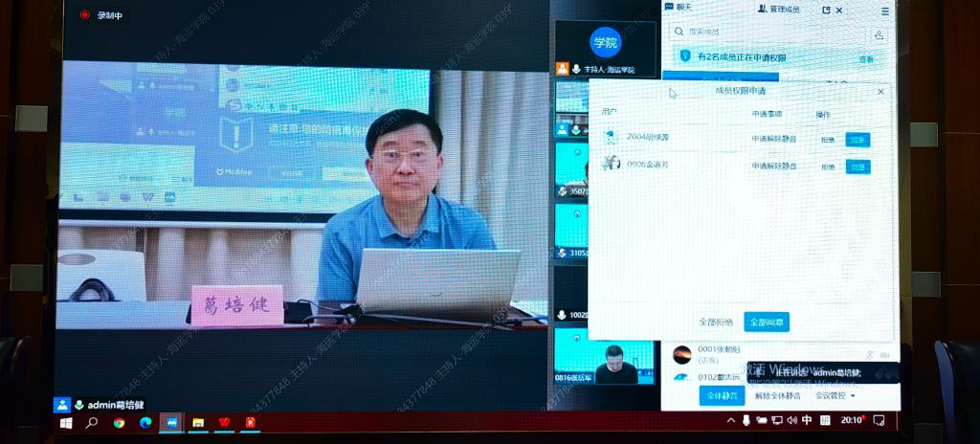Click the pop-out panel icon

point(826,11)
